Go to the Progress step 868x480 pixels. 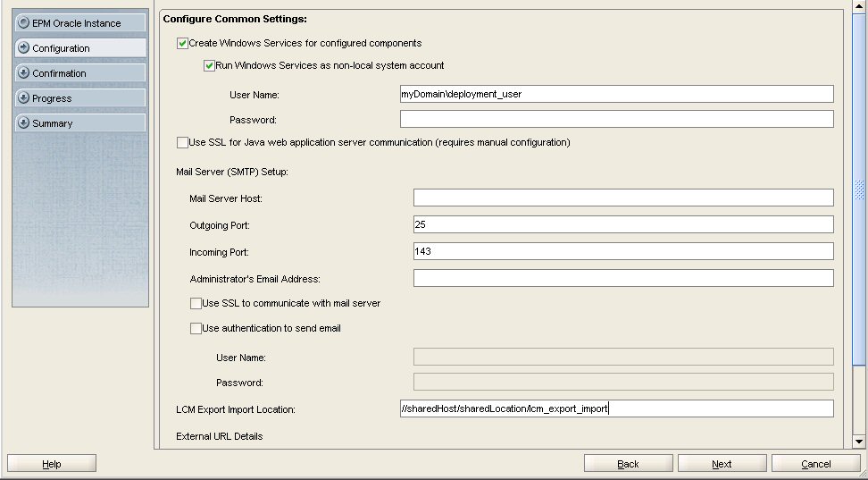click(x=80, y=97)
